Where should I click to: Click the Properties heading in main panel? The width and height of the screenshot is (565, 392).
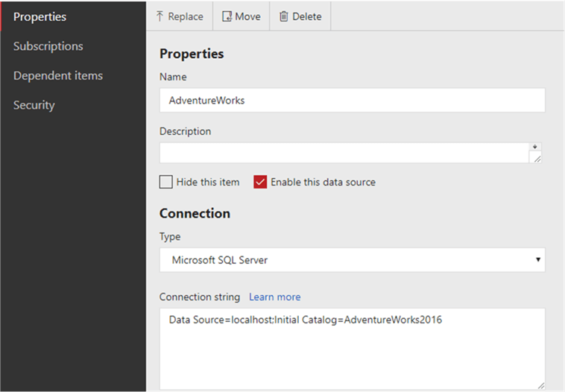(192, 54)
